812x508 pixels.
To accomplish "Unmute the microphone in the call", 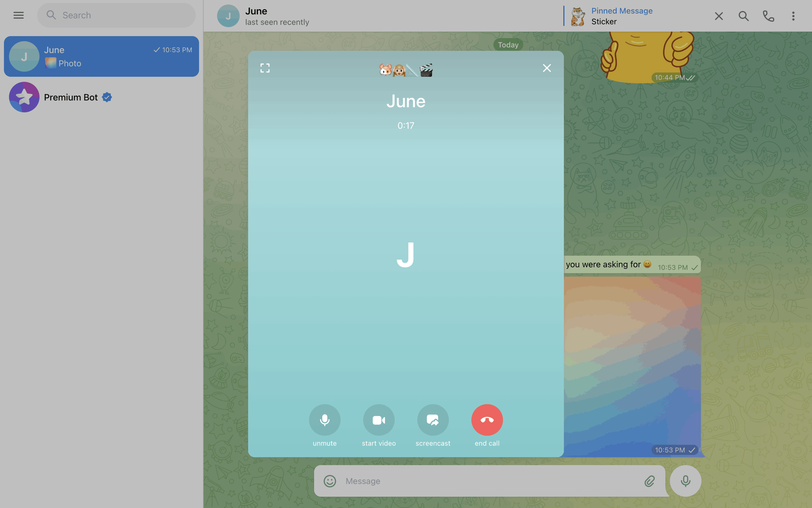I will click(x=325, y=420).
